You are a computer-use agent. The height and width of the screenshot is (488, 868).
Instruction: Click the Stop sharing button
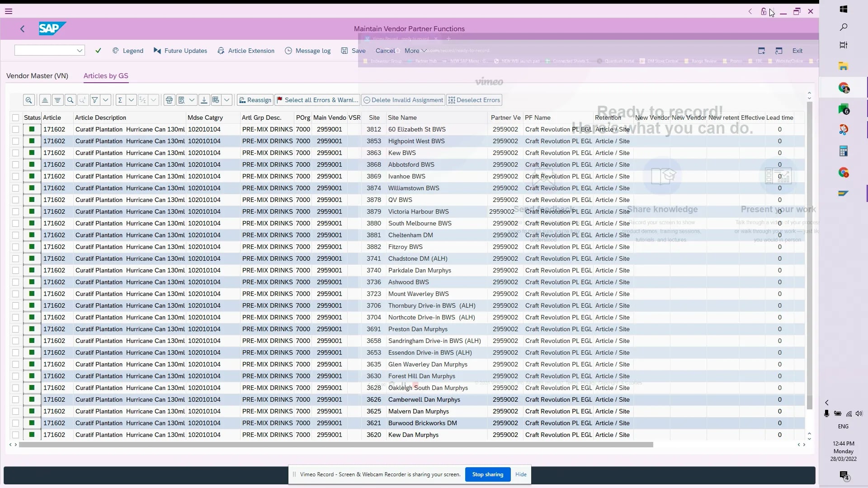tap(487, 474)
